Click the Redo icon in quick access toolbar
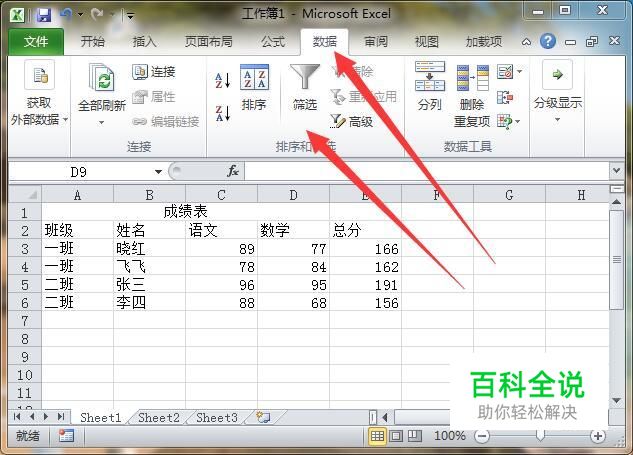The height and width of the screenshot is (455, 633). pyautogui.click(x=97, y=15)
